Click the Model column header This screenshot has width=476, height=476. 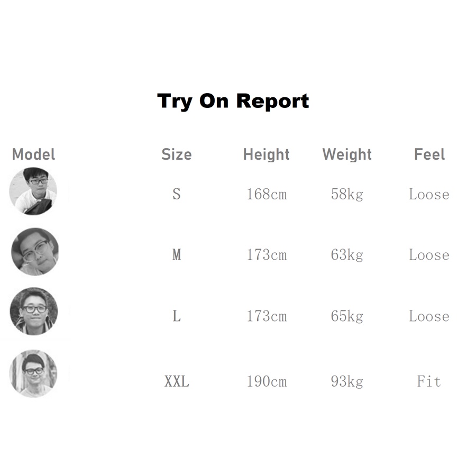[33, 154]
